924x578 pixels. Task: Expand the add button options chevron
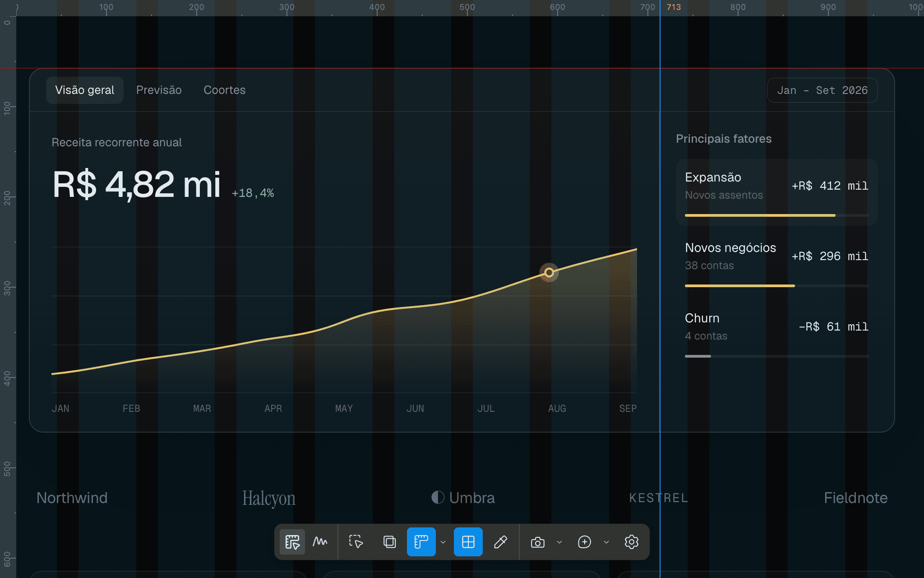[x=606, y=542]
